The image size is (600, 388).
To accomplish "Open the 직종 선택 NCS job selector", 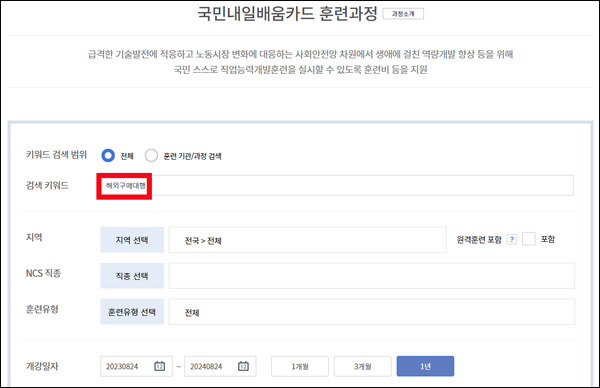I will click(x=132, y=276).
